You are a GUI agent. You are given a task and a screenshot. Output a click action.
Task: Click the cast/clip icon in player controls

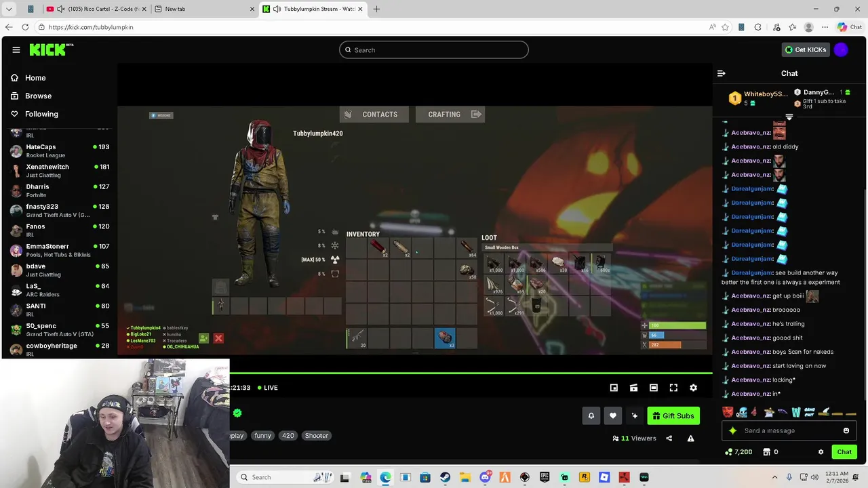pyautogui.click(x=633, y=388)
